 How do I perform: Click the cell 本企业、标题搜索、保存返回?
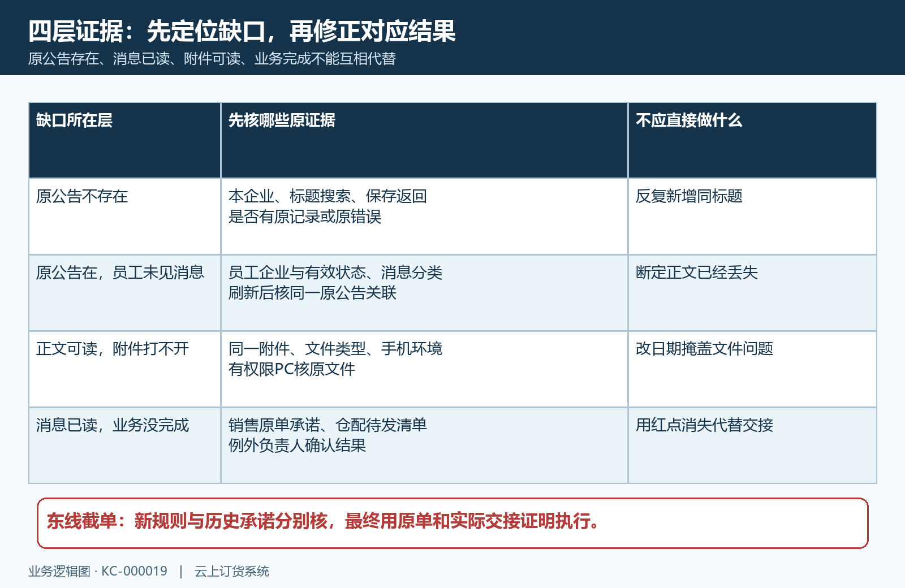[424, 217]
